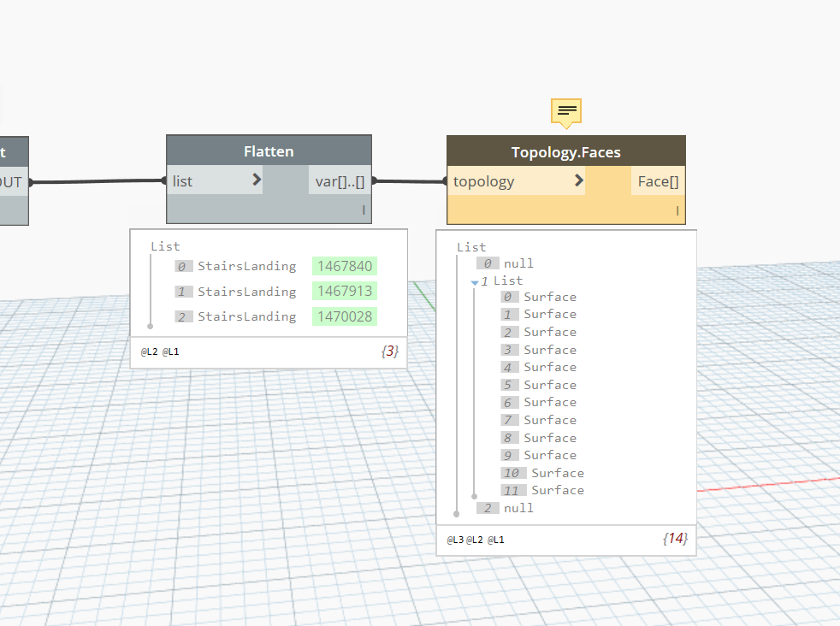The height and width of the screenshot is (626, 840).
Task: Open lacing chevron on Flatten list input
Action: click(257, 180)
